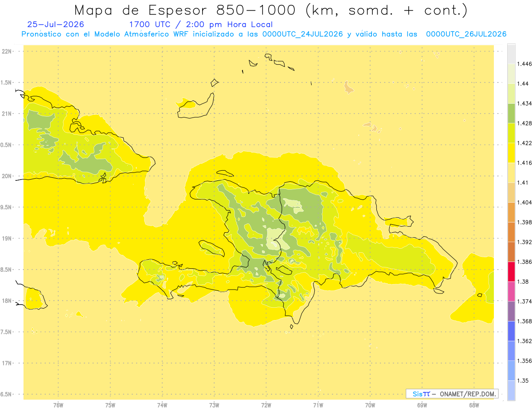The width and height of the screenshot is (532, 411).
Task: Click the '22N' latitude label
Action: 7,51
